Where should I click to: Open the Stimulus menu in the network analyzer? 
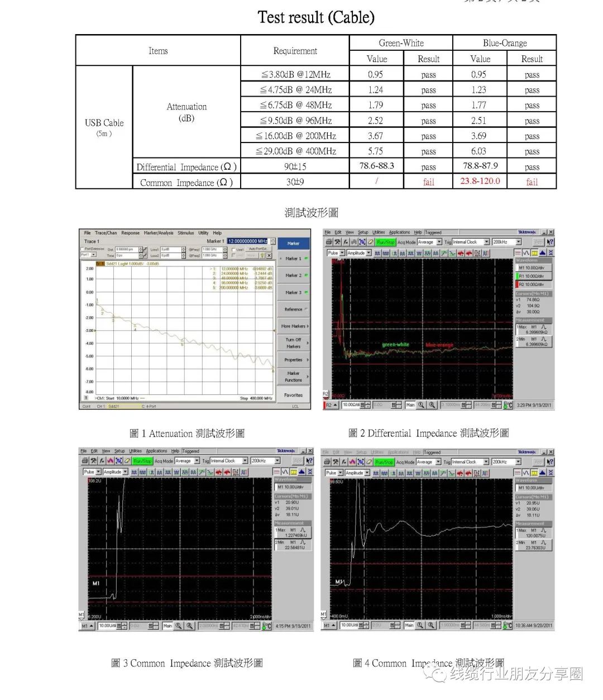186,233
